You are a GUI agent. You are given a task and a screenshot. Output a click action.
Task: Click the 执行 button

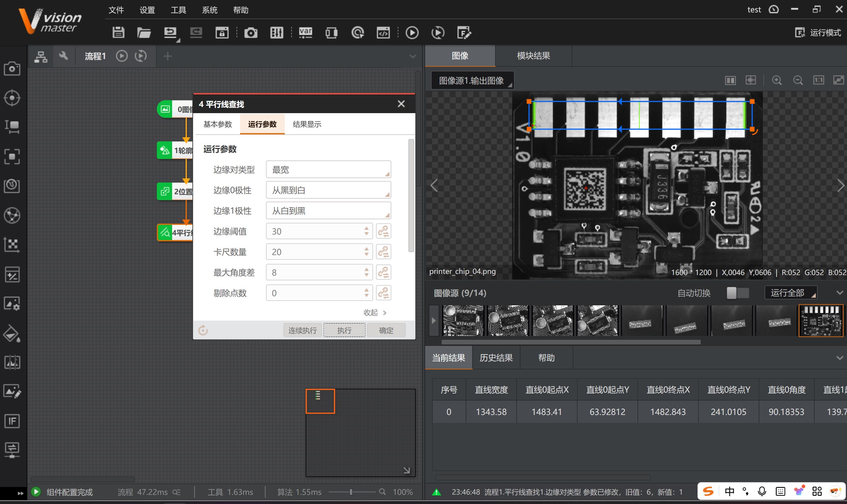pos(344,330)
